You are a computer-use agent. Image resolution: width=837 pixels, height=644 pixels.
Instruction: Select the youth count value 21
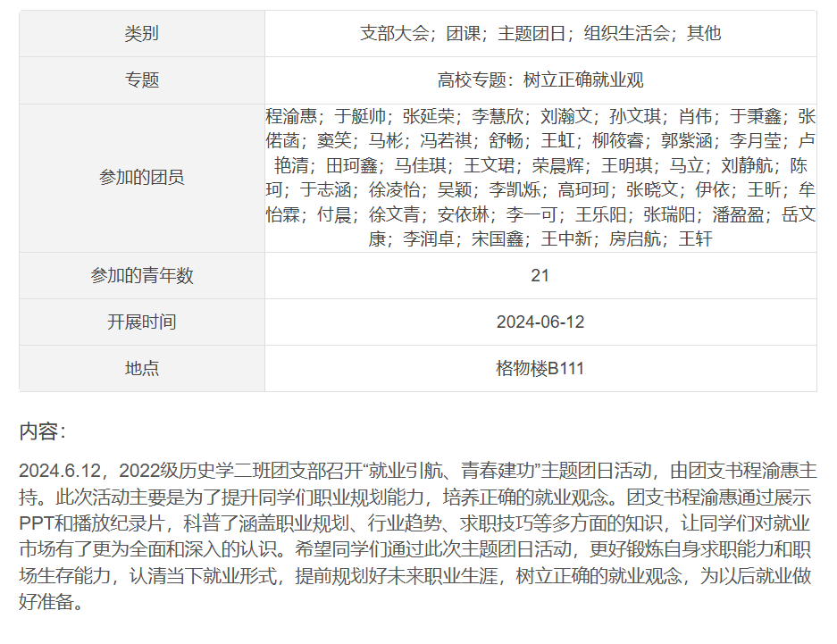[540, 276]
